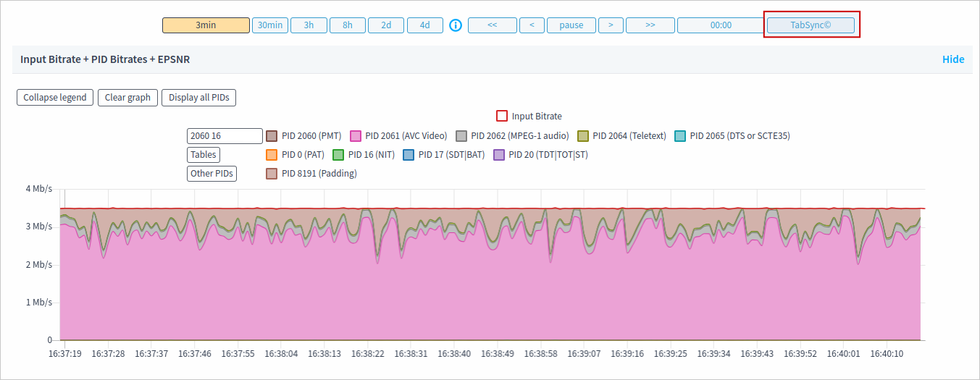Clear the graph
The width and height of the screenshot is (980, 380).
pos(127,98)
